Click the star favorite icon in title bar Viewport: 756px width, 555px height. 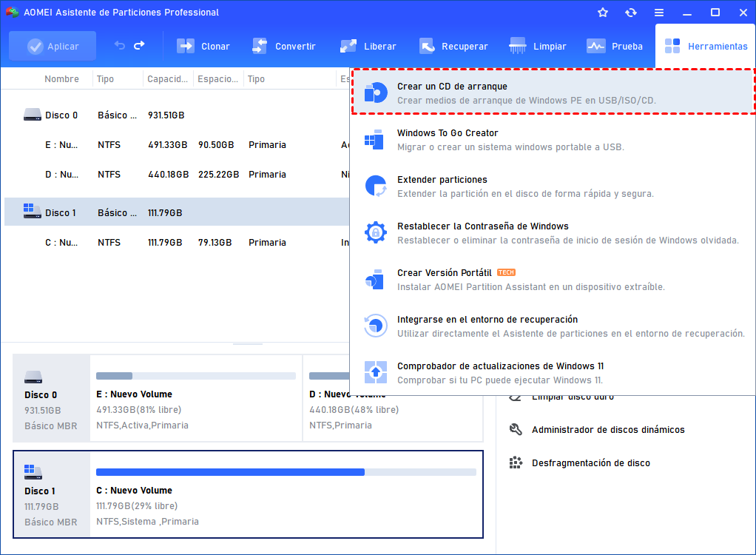pos(603,13)
